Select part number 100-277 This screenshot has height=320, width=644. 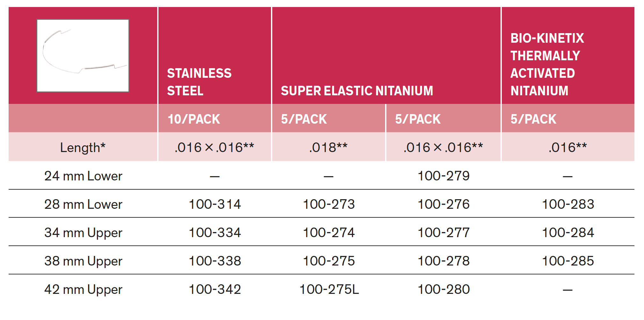click(x=443, y=233)
